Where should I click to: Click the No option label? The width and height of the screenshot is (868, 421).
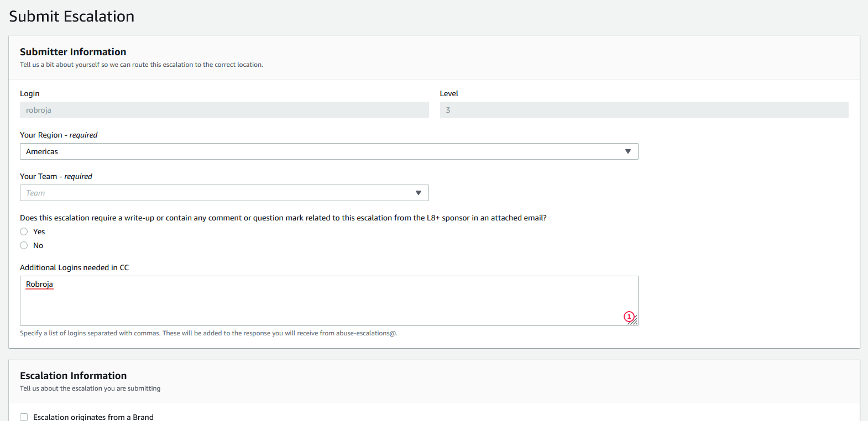38,245
